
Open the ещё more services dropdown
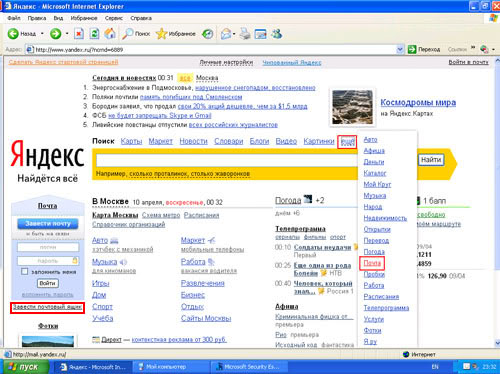[347, 142]
